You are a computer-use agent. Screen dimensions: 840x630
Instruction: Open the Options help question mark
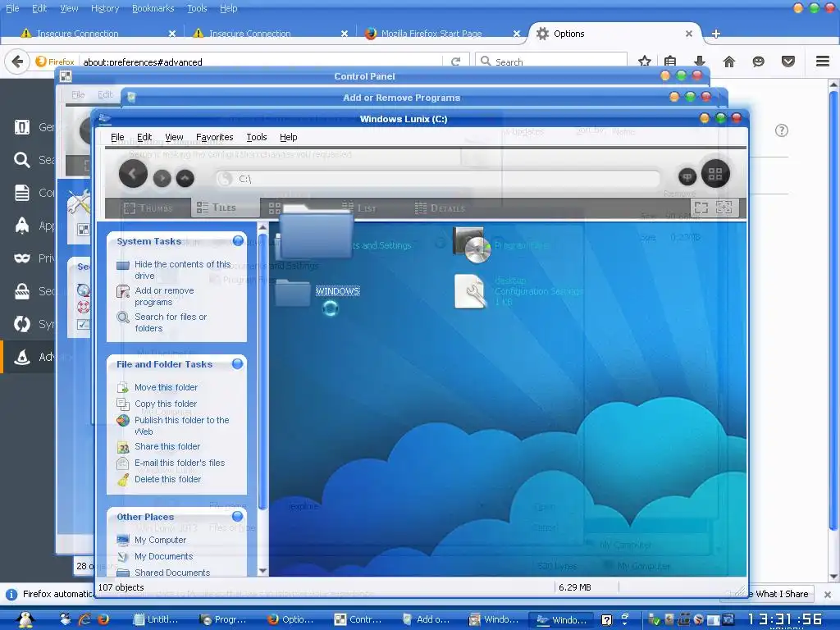point(782,130)
